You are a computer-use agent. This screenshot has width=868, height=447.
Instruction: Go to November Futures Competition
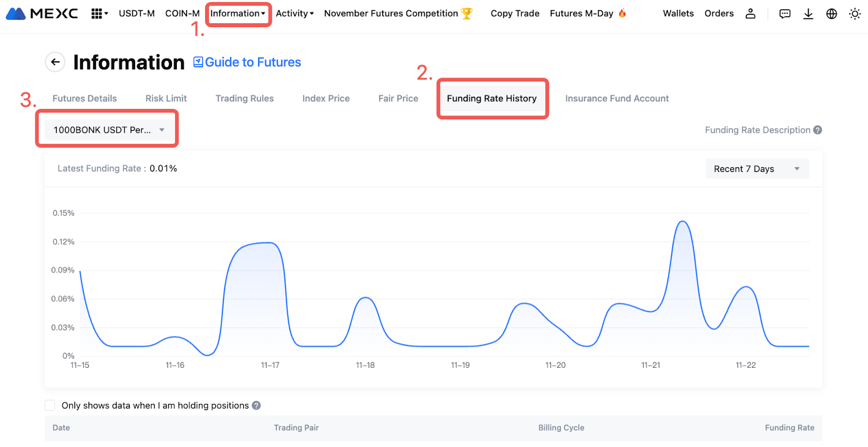coord(391,14)
